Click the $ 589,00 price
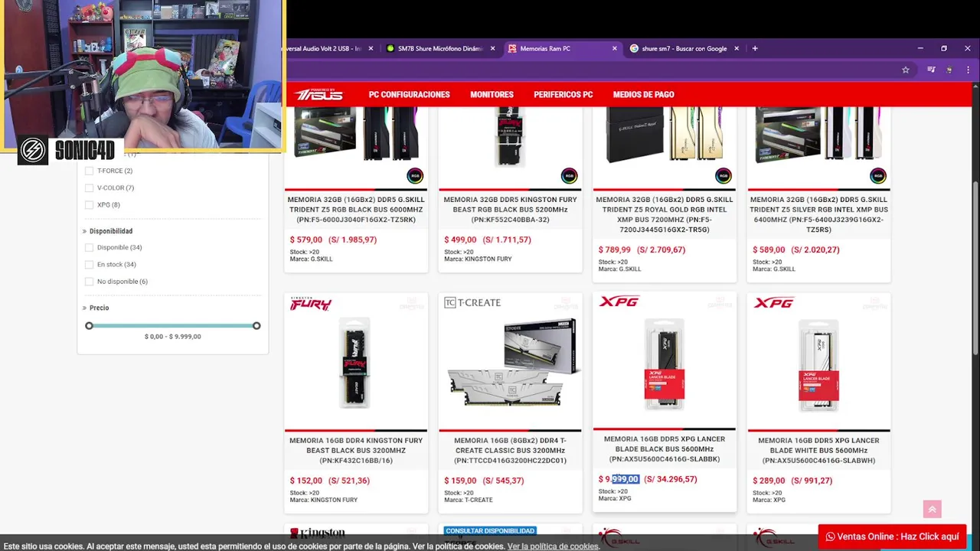Screen dimensions: 980x551 769,249
